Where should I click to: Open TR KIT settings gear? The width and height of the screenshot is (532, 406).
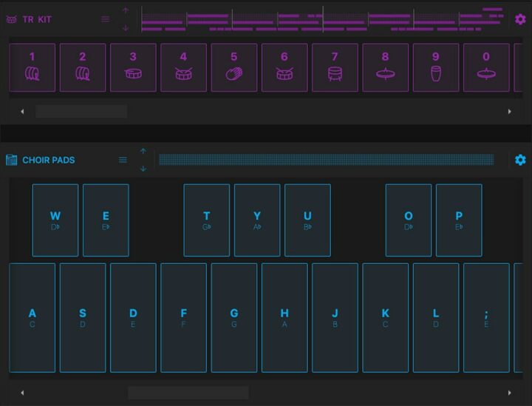(520, 19)
